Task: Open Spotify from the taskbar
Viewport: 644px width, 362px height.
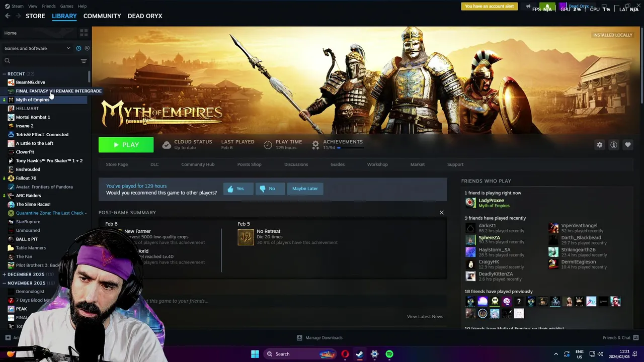Action: point(389,354)
